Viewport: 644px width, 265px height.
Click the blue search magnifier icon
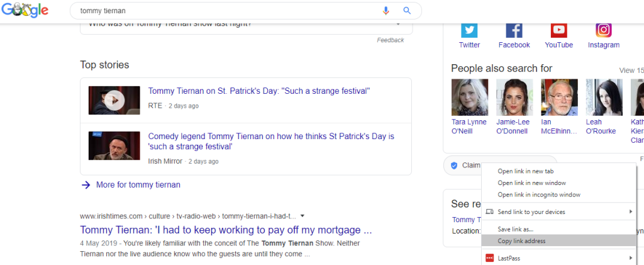pos(407,11)
